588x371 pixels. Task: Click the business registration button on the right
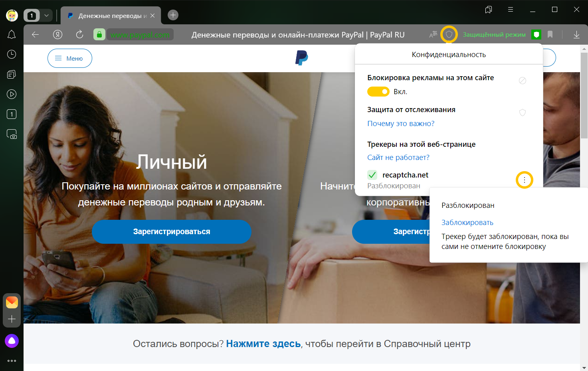click(391, 232)
